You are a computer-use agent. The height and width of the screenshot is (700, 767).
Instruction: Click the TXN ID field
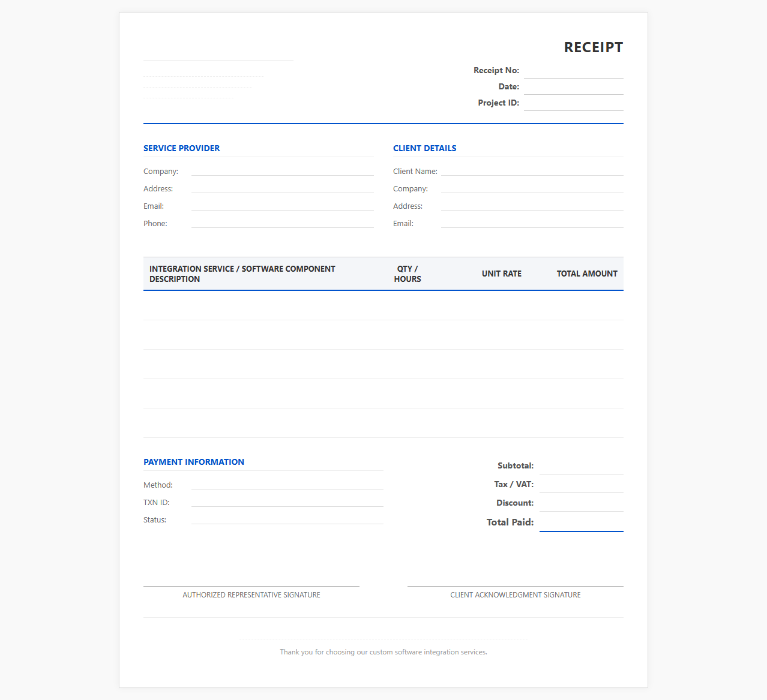(x=287, y=501)
